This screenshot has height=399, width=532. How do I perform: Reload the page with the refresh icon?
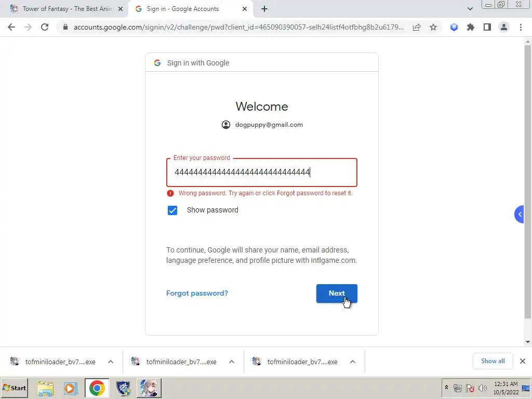(x=45, y=27)
